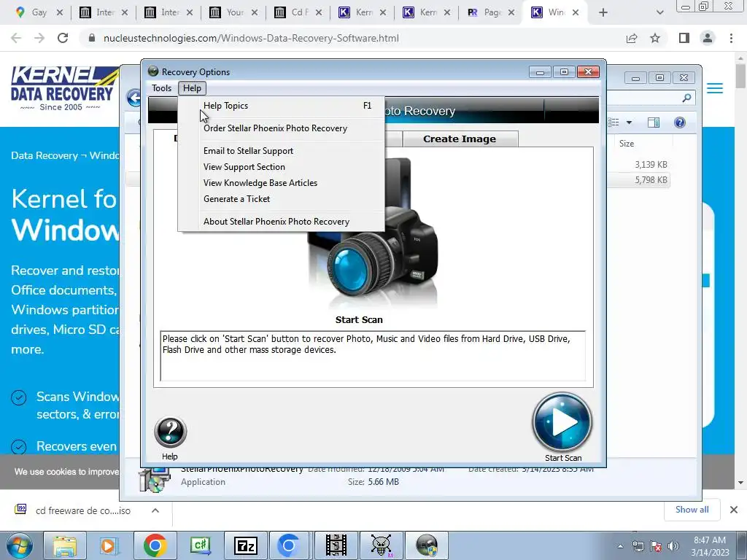This screenshot has width=747, height=560.
Task: Click the Recovery Options title icon
Action: (x=153, y=71)
